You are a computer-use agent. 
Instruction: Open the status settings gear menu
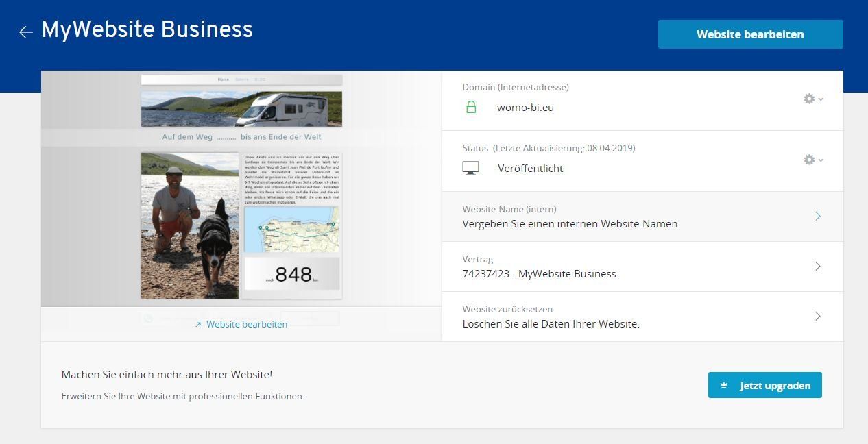click(813, 160)
